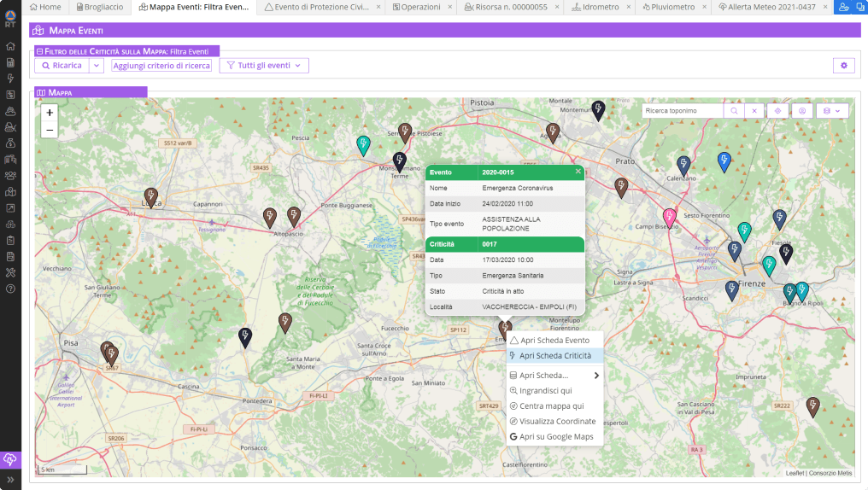Screen dimensions: 868x490
Task: Click the Ricerca toponimo input field
Action: click(x=683, y=111)
